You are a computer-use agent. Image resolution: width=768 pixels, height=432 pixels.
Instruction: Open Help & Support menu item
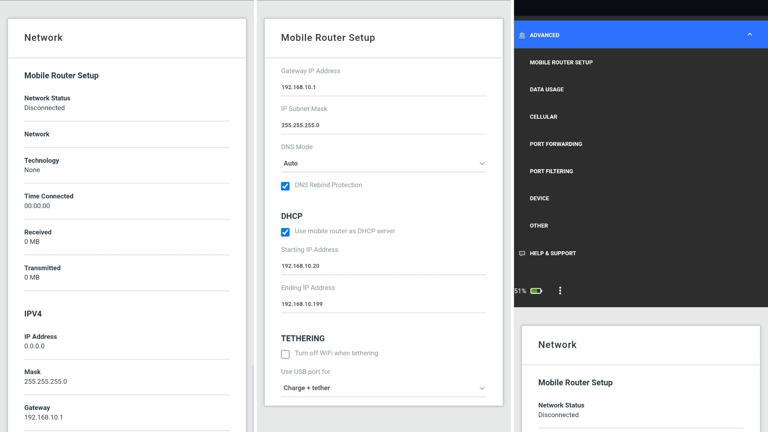pos(553,253)
